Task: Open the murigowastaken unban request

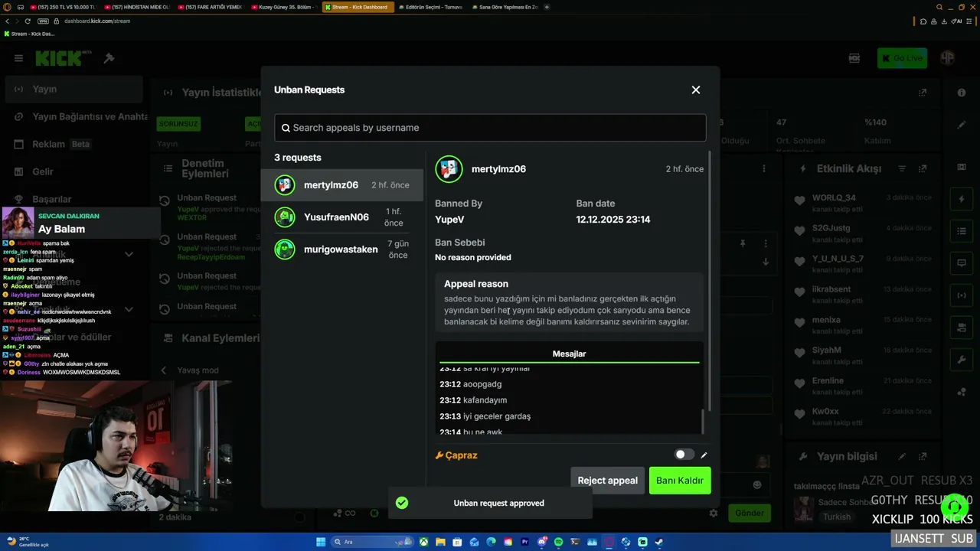Action: pyautogui.click(x=341, y=249)
